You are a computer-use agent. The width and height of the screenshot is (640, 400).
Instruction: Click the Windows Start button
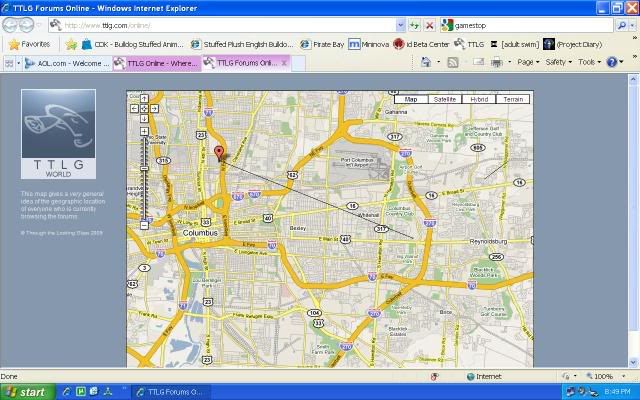[27, 391]
